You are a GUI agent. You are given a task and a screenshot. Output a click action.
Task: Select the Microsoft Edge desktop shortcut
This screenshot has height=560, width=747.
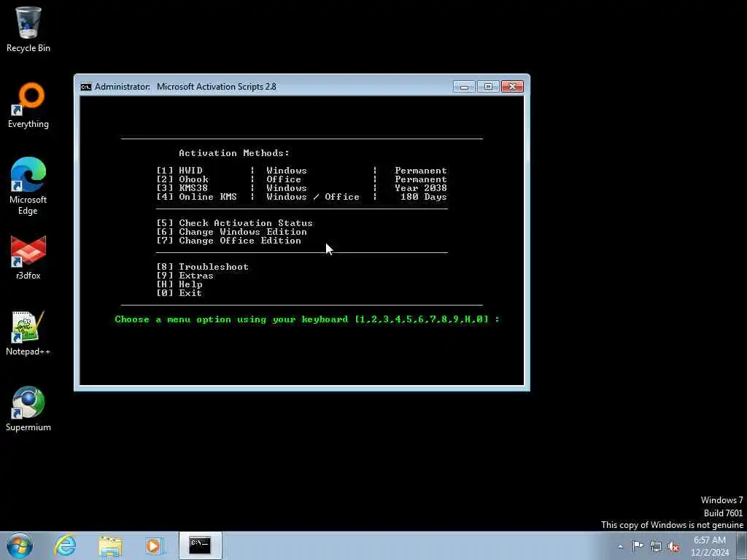click(x=28, y=186)
